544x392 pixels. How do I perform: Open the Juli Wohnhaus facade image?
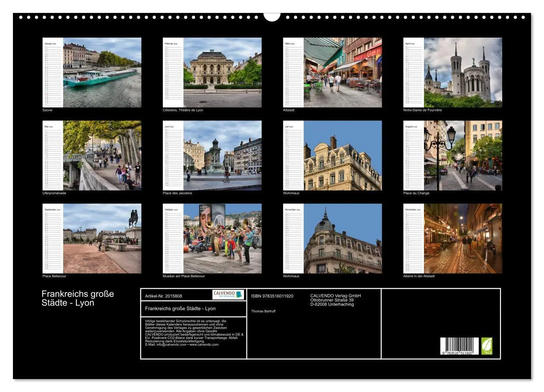pos(343,155)
